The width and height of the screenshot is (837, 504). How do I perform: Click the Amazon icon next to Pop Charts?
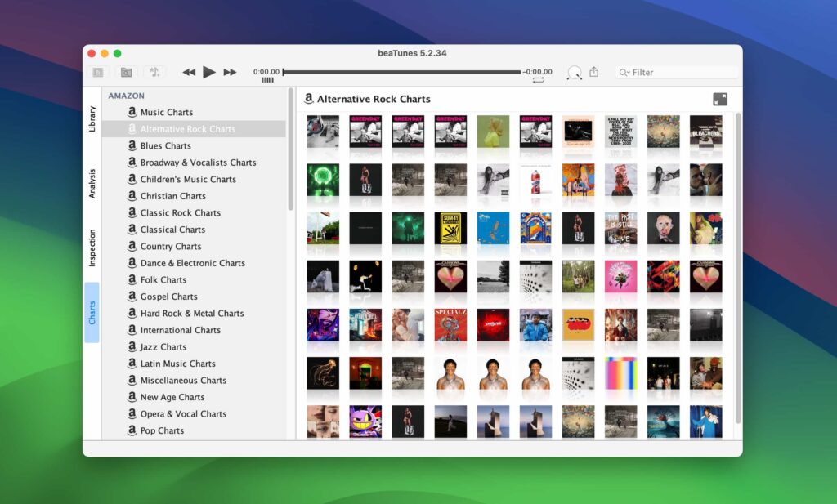click(x=132, y=430)
